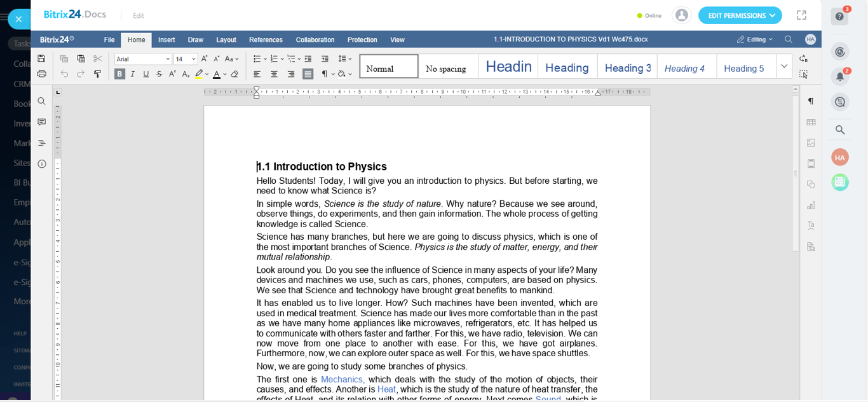Click the yellow Highlight color button
The height and width of the screenshot is (402, 868).
point(199,74)
